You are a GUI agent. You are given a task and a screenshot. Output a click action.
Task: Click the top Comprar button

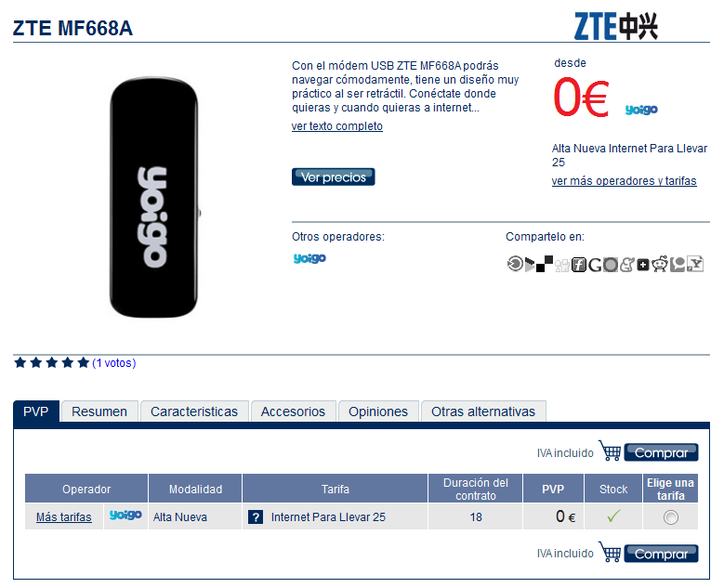pos(661,452)
